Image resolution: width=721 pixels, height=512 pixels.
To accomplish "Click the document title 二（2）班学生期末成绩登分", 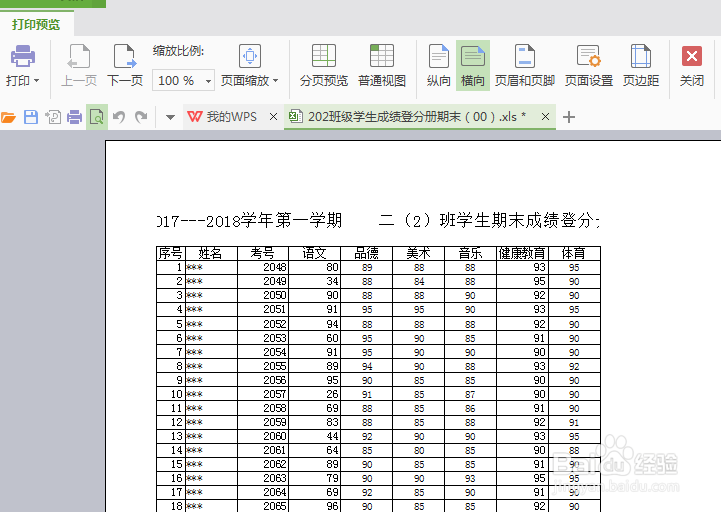I will (x=489, y=221).
